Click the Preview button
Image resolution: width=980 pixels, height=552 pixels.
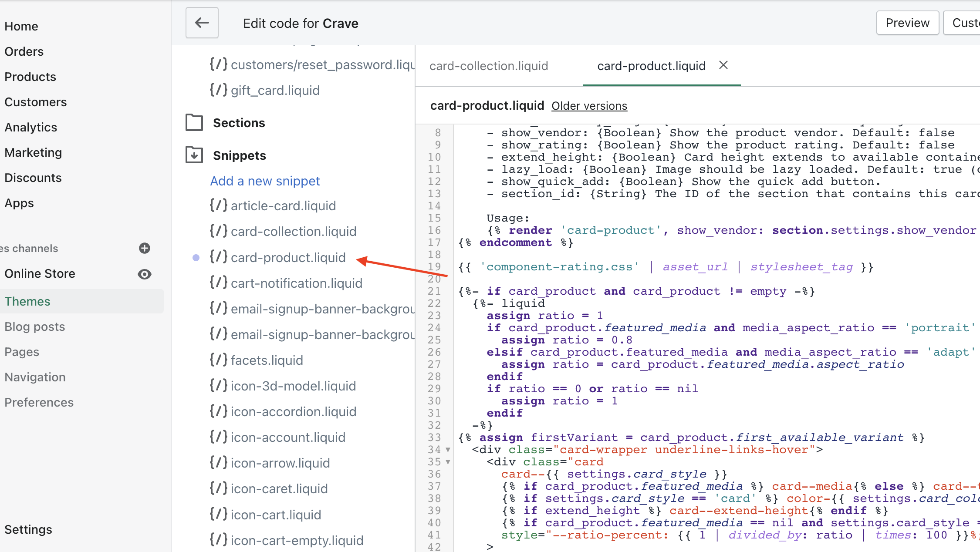click(907, 23)
